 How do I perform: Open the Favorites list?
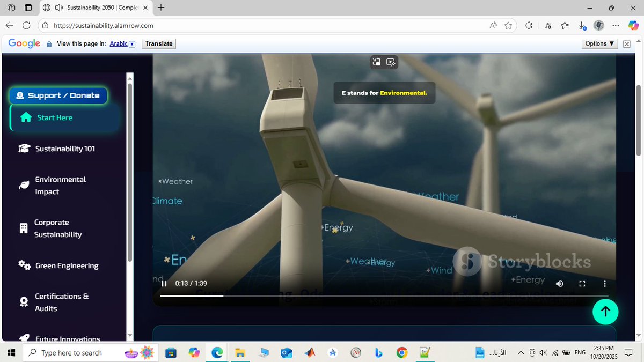[565, 25]
